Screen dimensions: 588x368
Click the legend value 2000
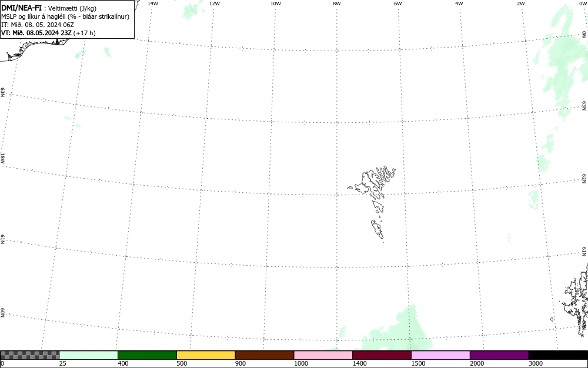477,363
